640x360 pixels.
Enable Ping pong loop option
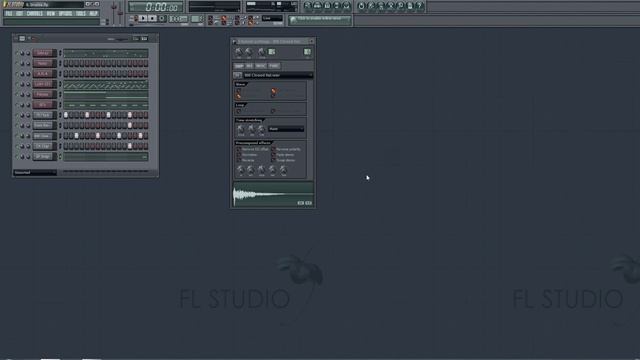(273, 111)
